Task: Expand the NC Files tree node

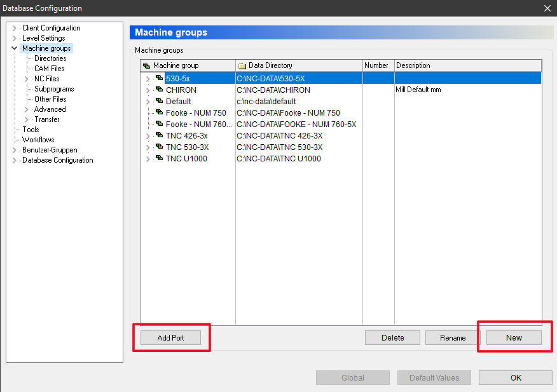Action: (x=26, y=79)
